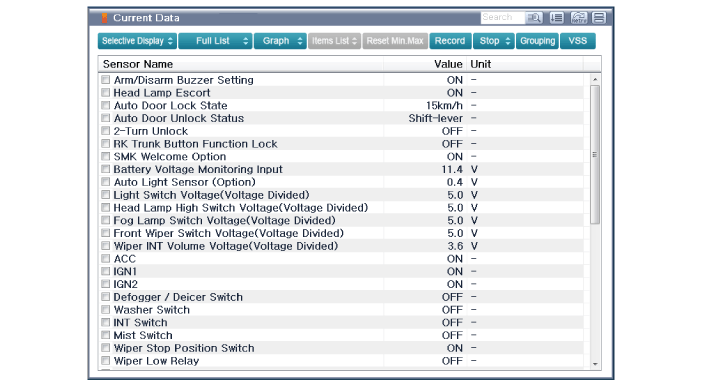Check the Battery Voltage Monitoring Input box
The height and width of the screenshot is (386, 701).
[106, 169]
